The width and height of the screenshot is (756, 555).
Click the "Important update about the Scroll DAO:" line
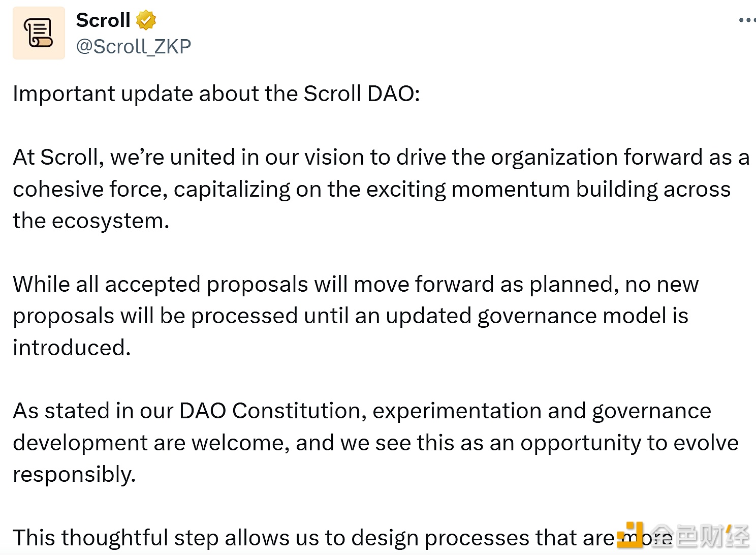[x=216, y=94]
